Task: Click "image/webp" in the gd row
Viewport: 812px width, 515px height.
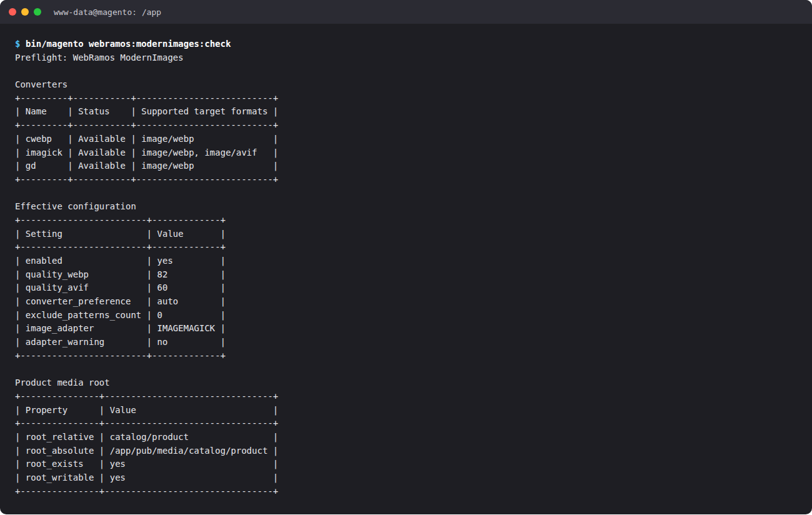Action: (167, 166)
